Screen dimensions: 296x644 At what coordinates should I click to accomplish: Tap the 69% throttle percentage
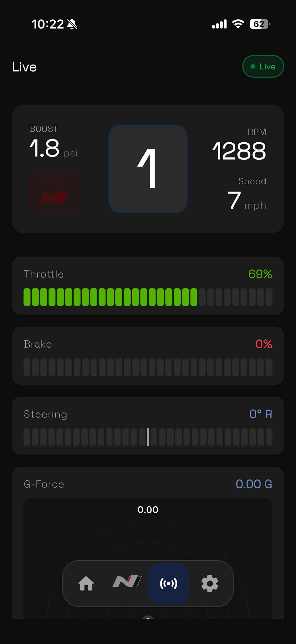[260, 274]
